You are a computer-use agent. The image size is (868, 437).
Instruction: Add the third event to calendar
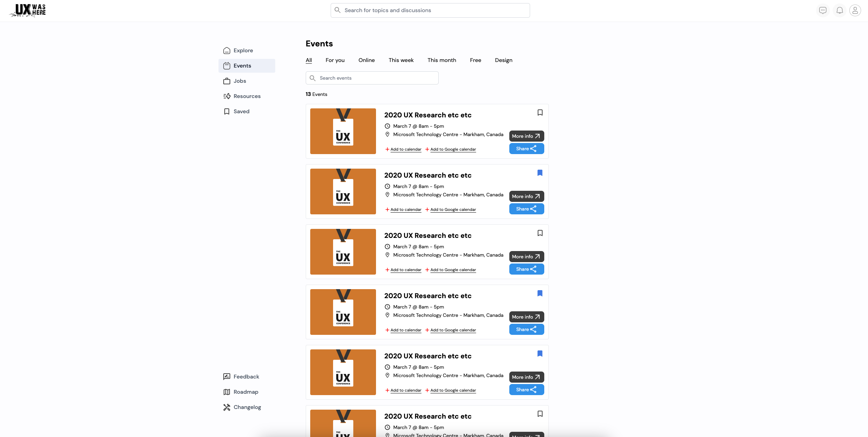403,270
